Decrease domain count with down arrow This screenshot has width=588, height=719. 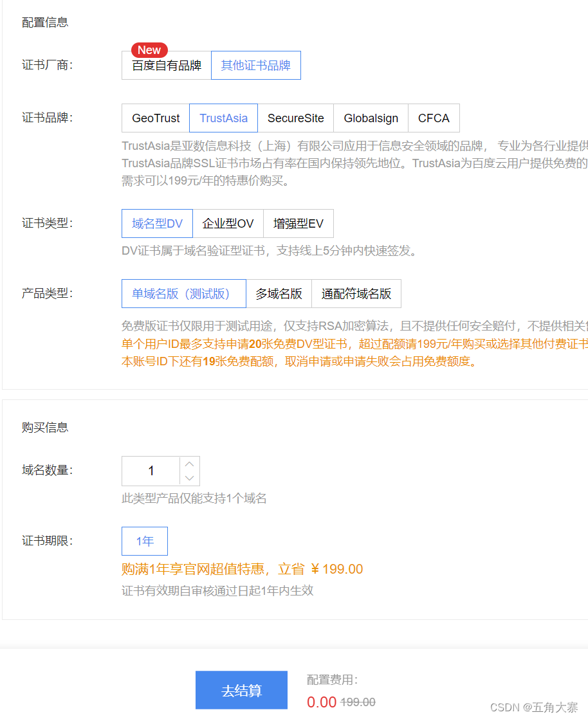[189, 478]
